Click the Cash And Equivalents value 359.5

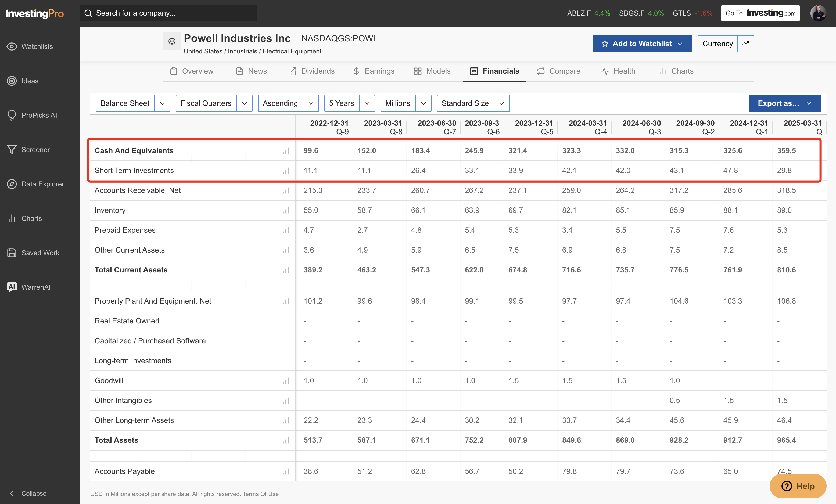pos(787,151)
